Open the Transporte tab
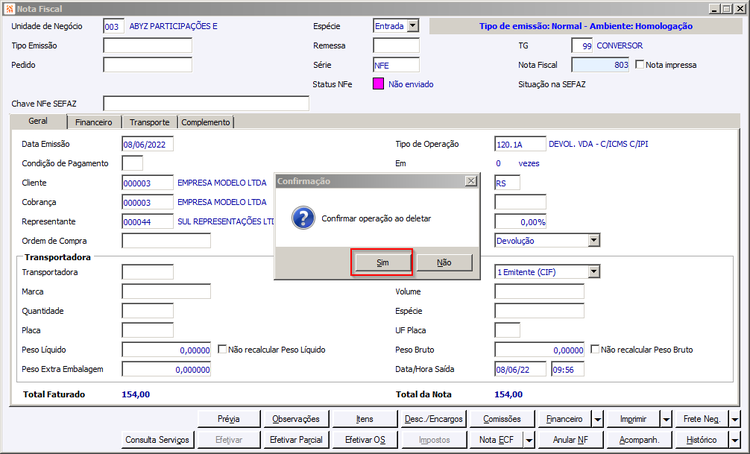The image size is (750, 454). click(x=149, y=122)
